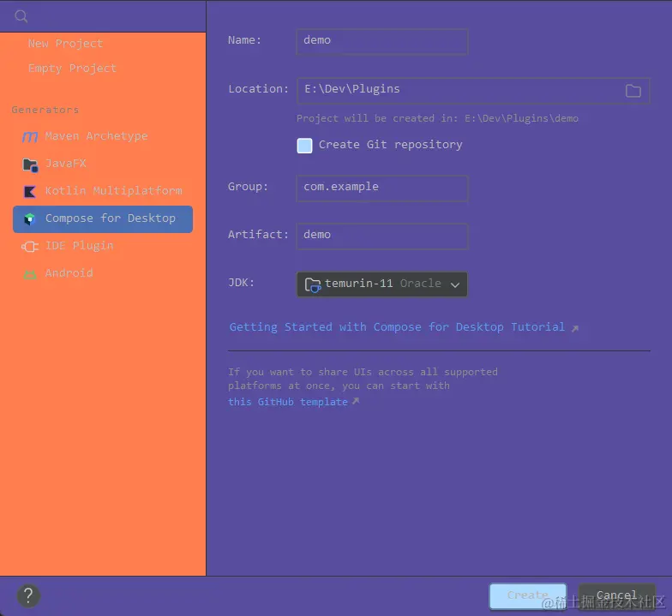Choose the IDE Plugin generator label
Screen dimensions: 672x616
(79, 246)
